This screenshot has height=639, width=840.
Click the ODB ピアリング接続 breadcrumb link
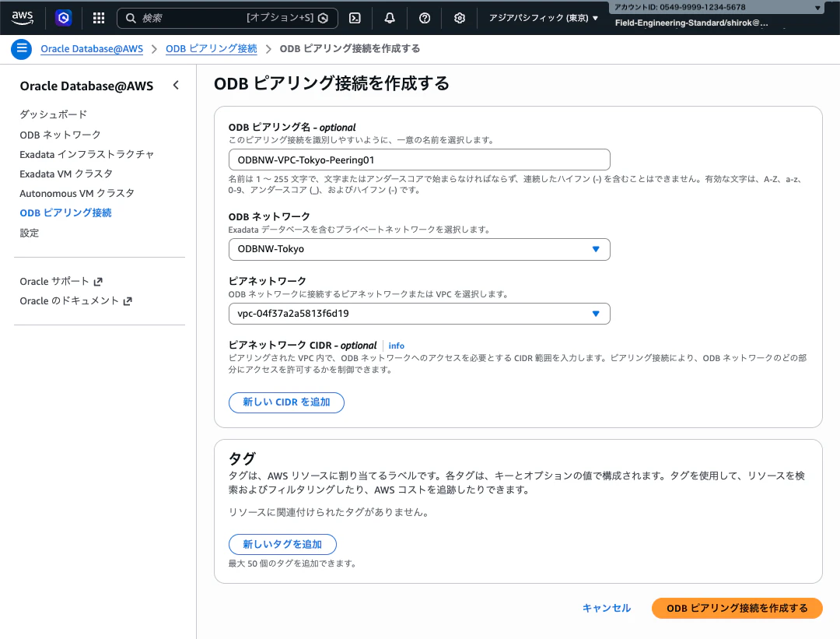coord(211,49)
